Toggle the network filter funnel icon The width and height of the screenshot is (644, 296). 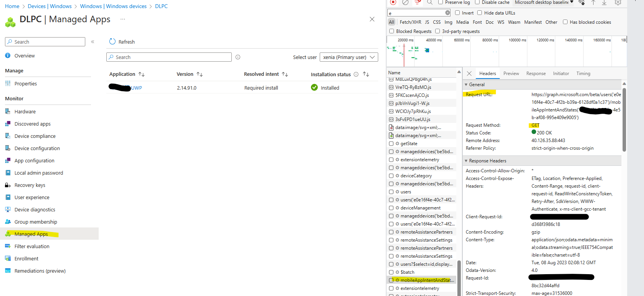(418, 2)
